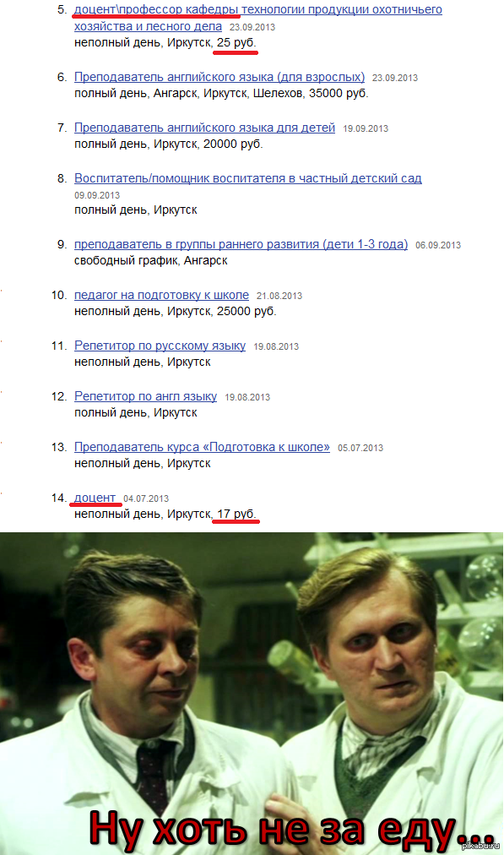
Task: Open Воспитатель/помощник воспитателя в частный детский сад
Action: 248,178
